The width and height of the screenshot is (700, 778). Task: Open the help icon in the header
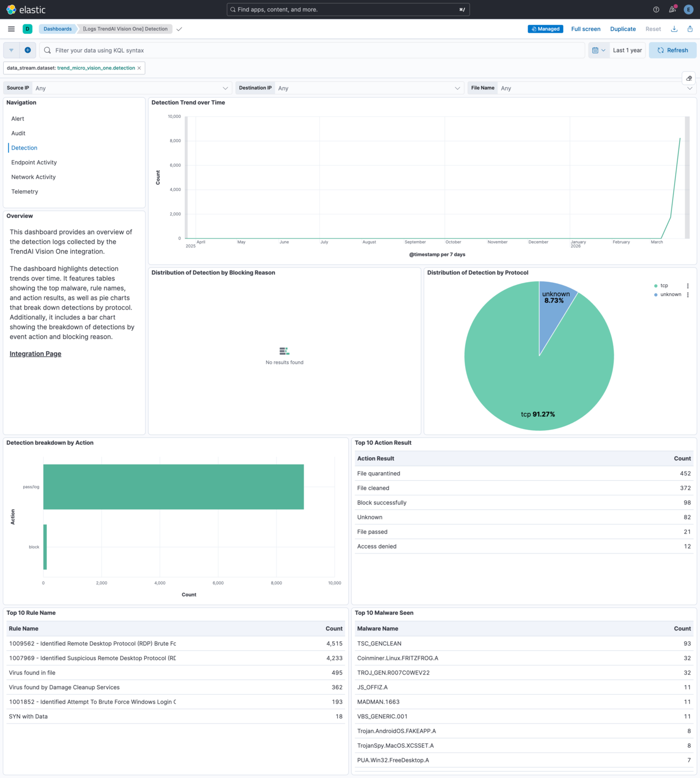[x=655, y=9]
